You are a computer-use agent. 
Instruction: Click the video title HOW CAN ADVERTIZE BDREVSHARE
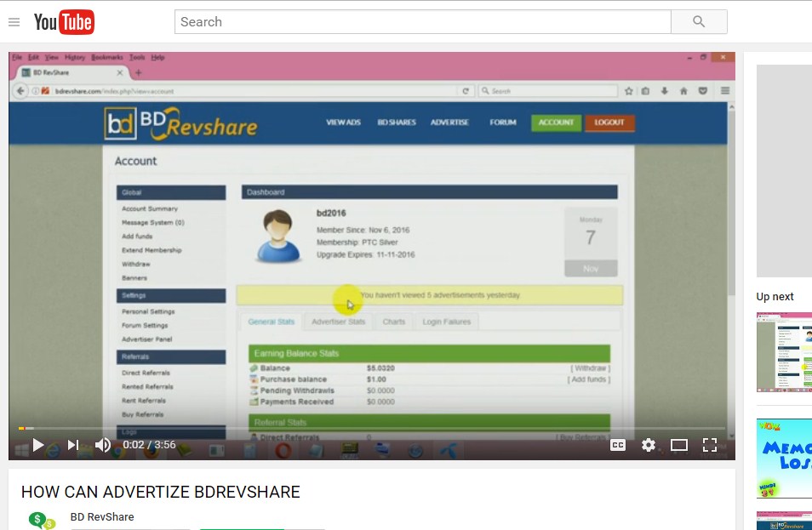click(x=161, y=493)
